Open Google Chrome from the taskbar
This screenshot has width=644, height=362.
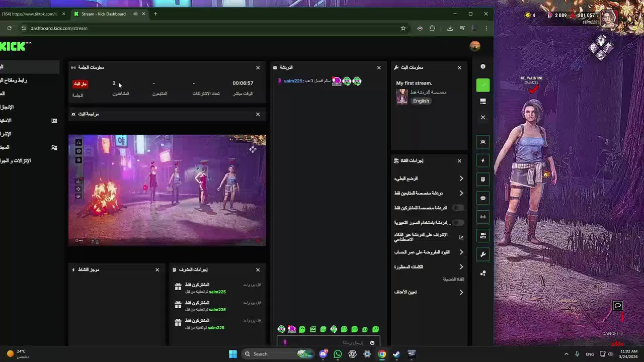point(382,354)
